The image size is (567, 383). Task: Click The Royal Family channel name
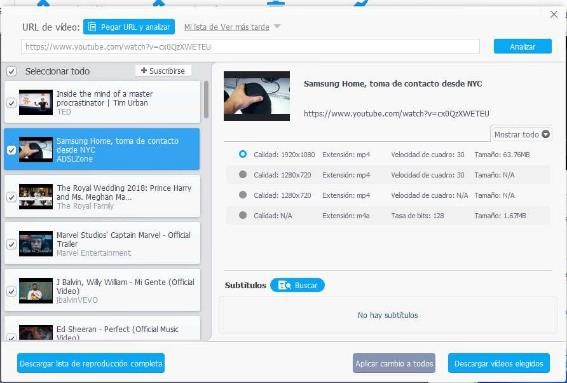tap(85, 206)
